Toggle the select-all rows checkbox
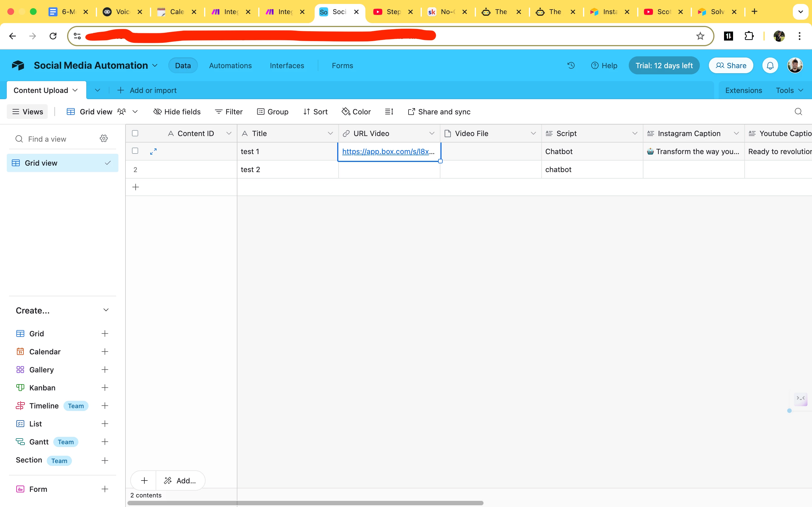The height and width of the screenshot is (507, 812). (135, 134)
